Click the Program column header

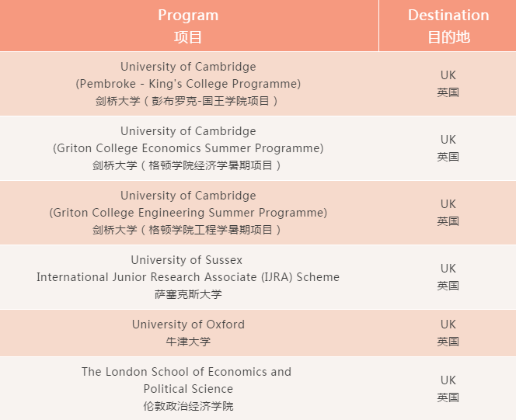click(x=189, y=26)
